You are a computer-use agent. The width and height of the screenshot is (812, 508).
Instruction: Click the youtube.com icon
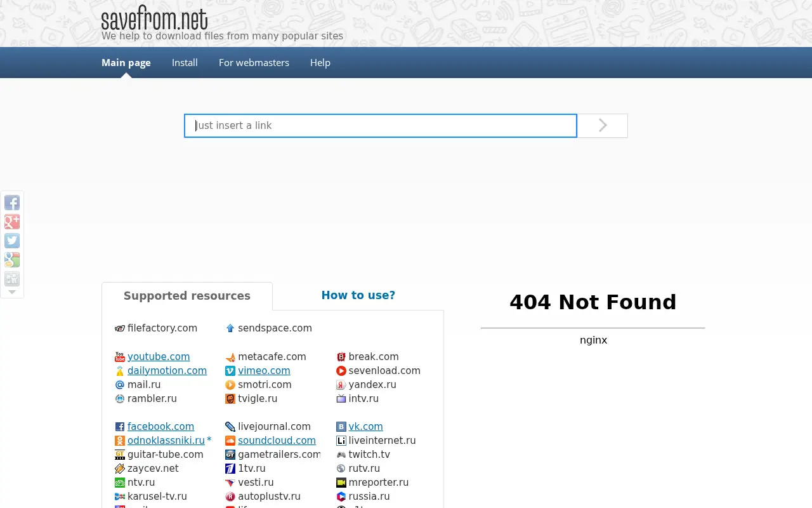click(120, 357)
